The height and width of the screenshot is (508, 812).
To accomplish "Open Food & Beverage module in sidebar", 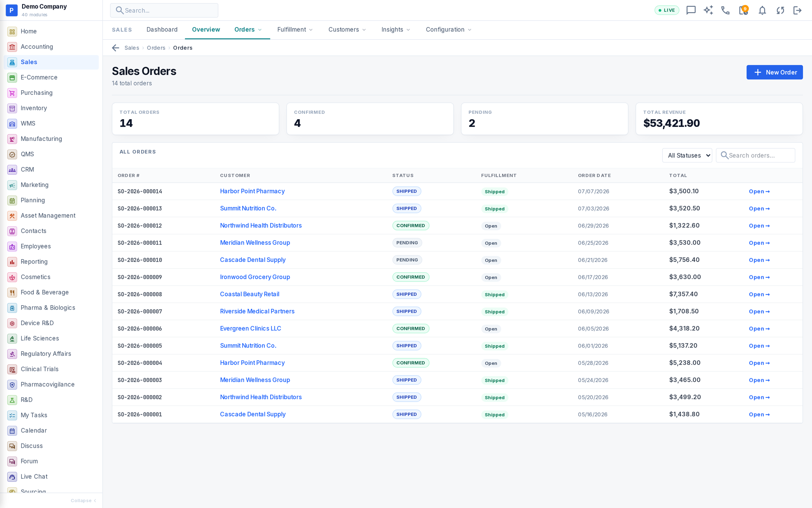I will coord(51,292).
